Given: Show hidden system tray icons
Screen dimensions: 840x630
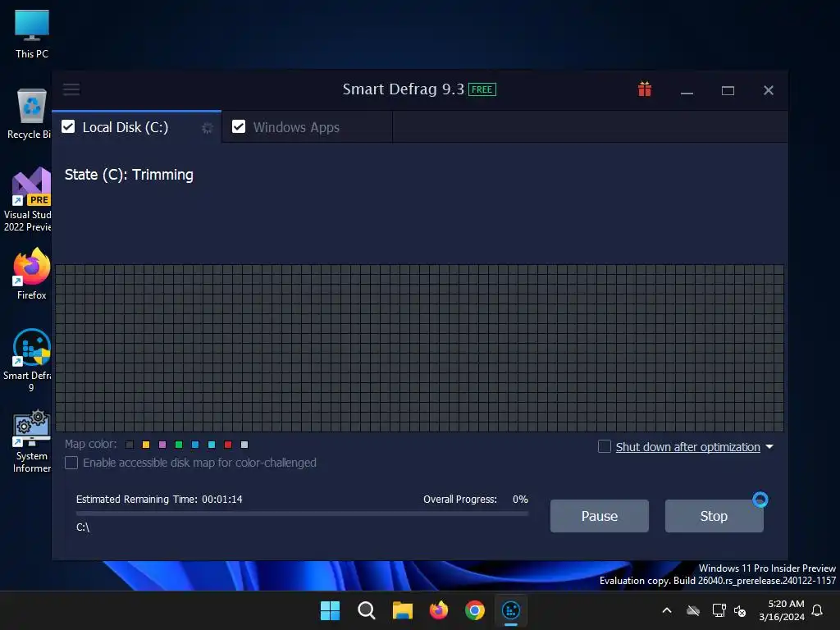Looking at the screenshot, I should pyautogui.click(x=667, y=610).
